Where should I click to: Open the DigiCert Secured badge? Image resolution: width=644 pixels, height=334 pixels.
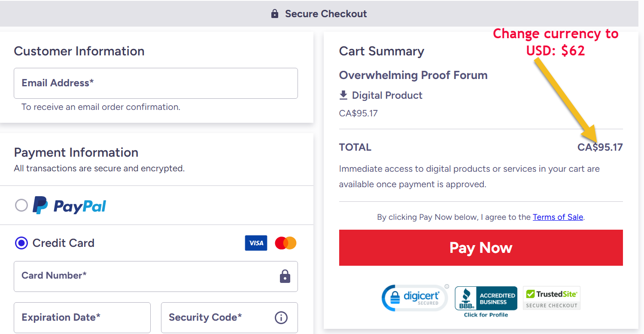(x=413, y=298)
